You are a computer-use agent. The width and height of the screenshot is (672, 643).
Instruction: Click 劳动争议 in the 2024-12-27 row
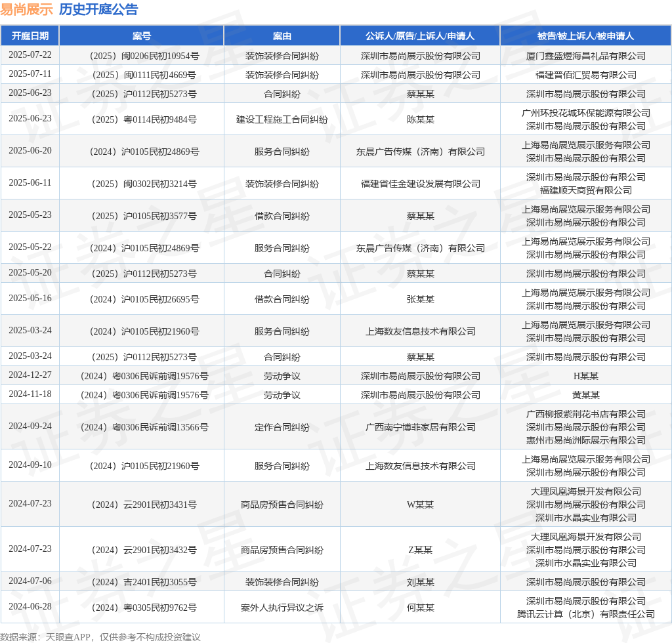coord(282,376)
